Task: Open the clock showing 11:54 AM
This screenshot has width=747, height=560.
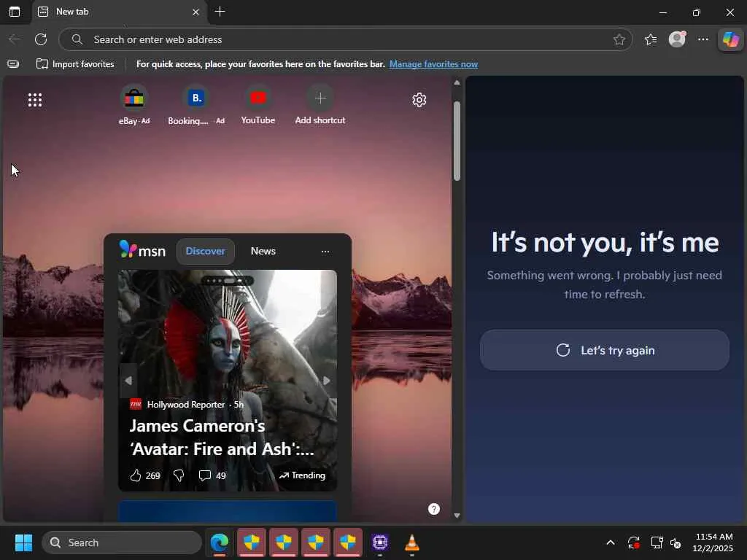Action: point(713,542)
